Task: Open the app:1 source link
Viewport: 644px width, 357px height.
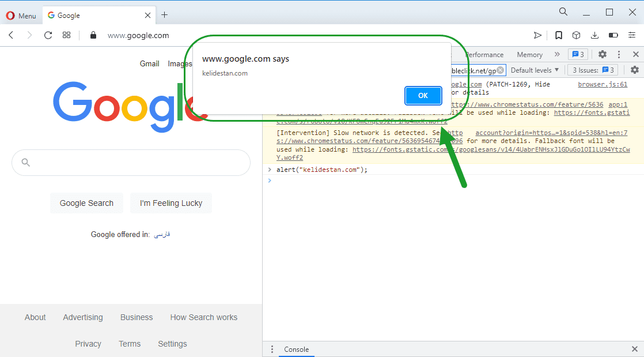Action: (x=618, y=104)
